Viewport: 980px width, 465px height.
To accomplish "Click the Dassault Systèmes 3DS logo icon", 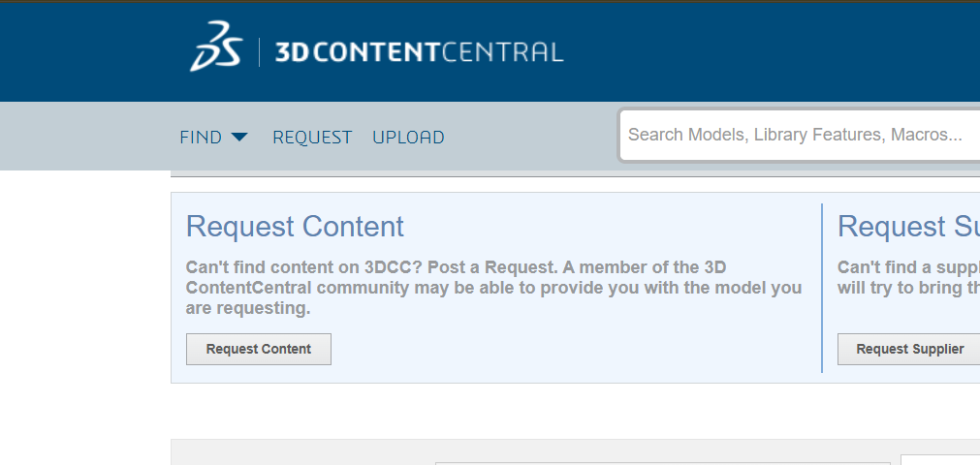I will click(x=214, y=50).
